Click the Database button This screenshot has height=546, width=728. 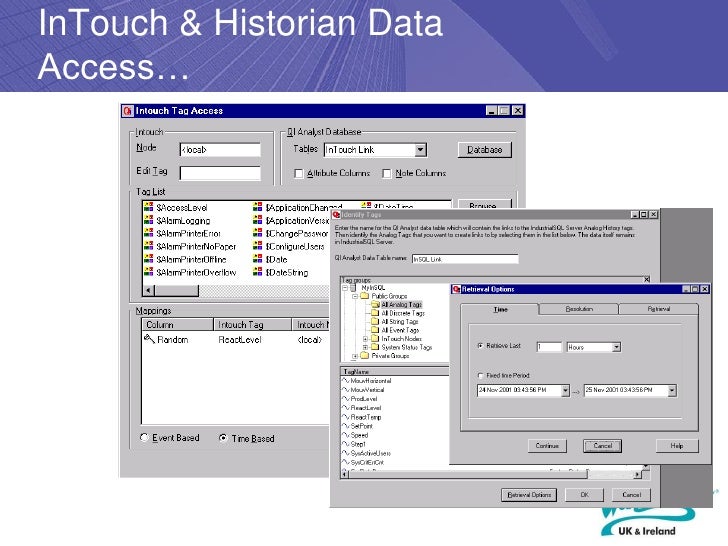pyautogui.click(x=485, y=150)
